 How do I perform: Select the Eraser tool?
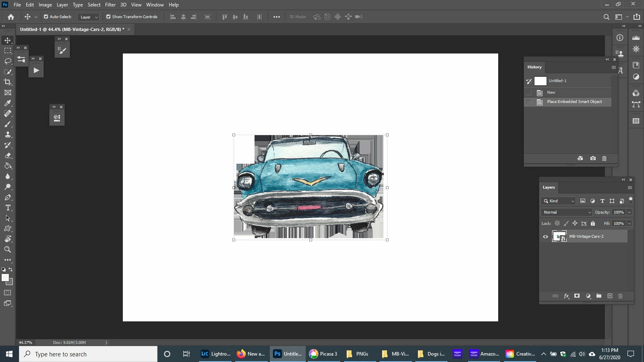pyautogui.click(x=8, y=156)
